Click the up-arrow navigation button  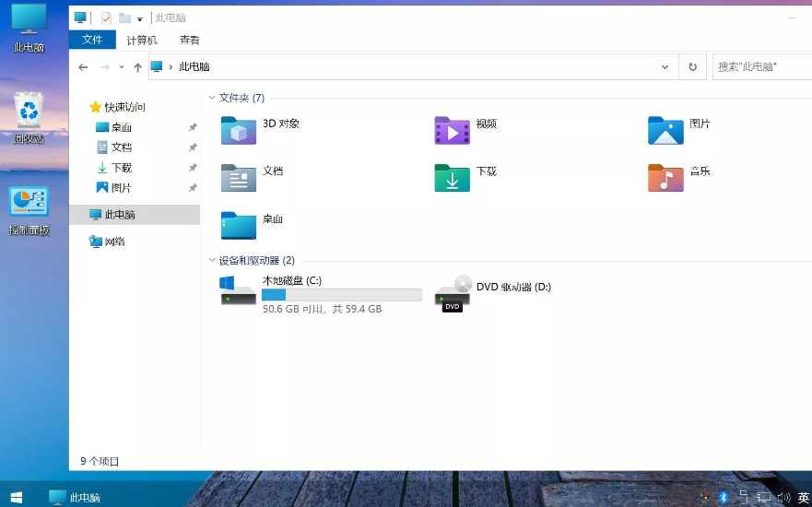tap(138, 67)
